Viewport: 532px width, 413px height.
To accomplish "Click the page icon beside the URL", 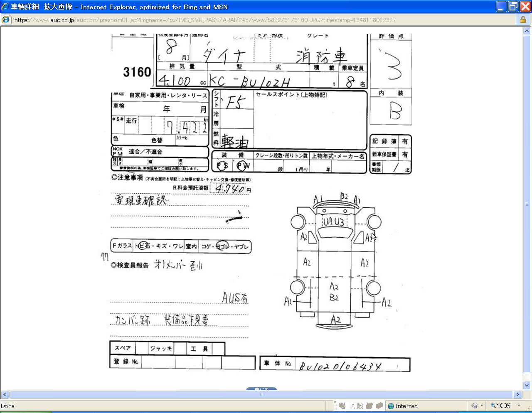I will 6,20.
